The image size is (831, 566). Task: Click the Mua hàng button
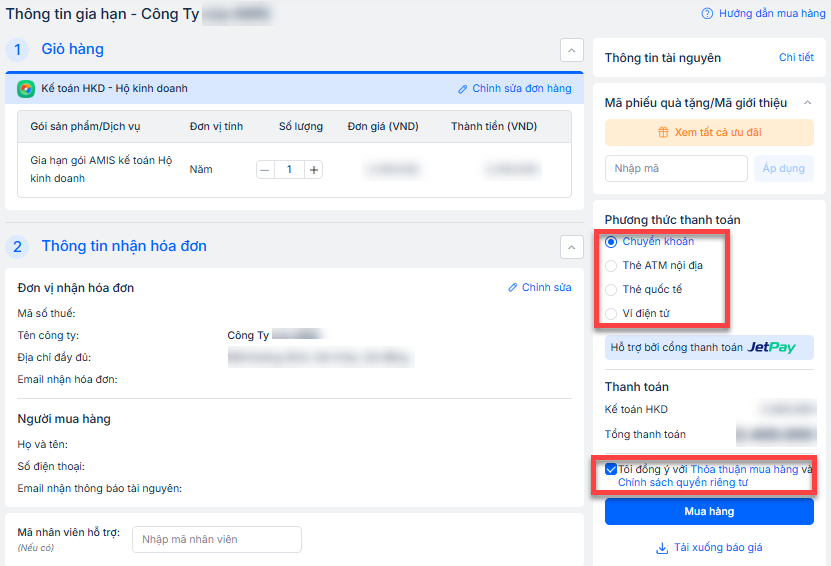click(709, 512)
